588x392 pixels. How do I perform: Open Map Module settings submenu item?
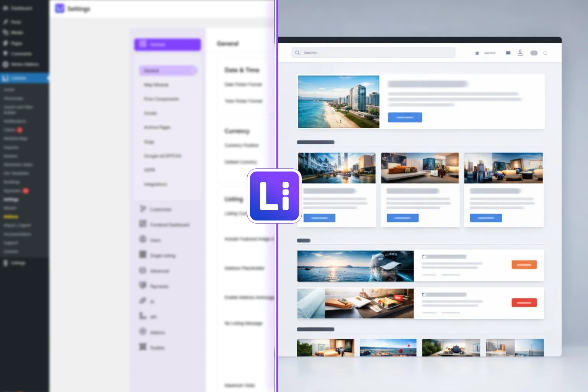pos(156,85)
